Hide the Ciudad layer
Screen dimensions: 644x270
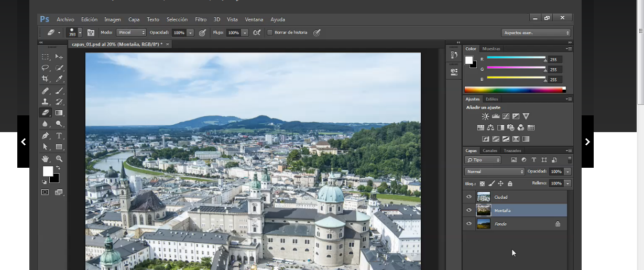pyautogui.click(x=469, y=197)
